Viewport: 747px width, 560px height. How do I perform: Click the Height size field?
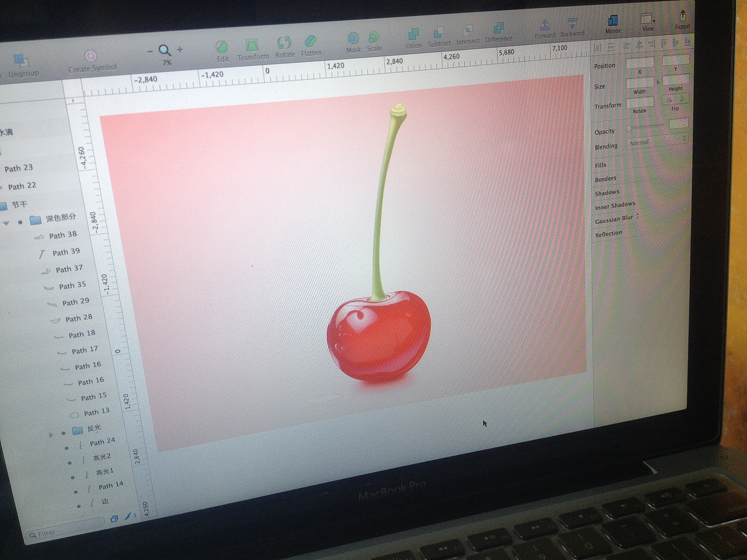[x=675, y=80]
